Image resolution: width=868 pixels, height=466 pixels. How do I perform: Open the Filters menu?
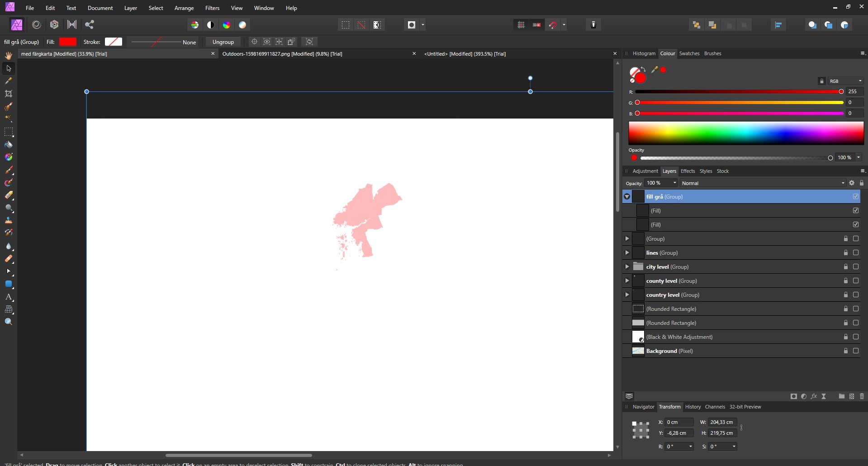[x=212, y=8]
